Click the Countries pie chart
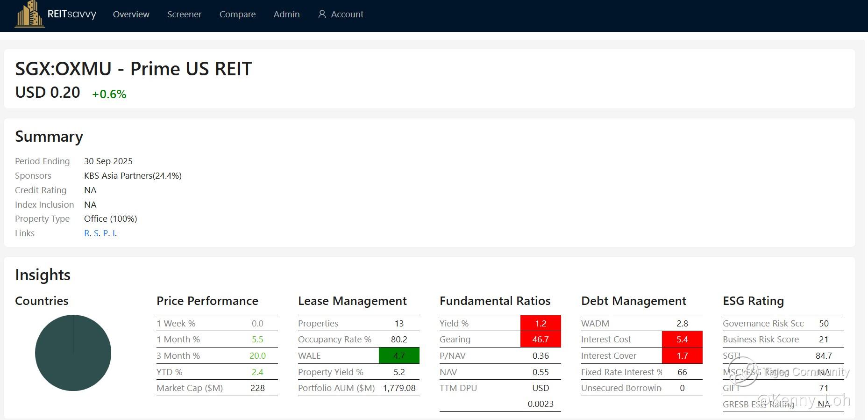Screen dimensions: 868x420 point(73,353)
